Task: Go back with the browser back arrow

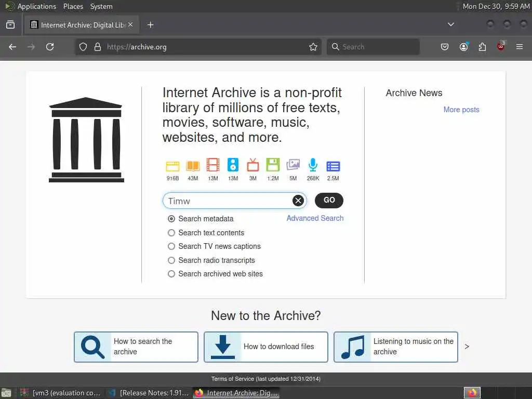Action: tap(12, 47)
